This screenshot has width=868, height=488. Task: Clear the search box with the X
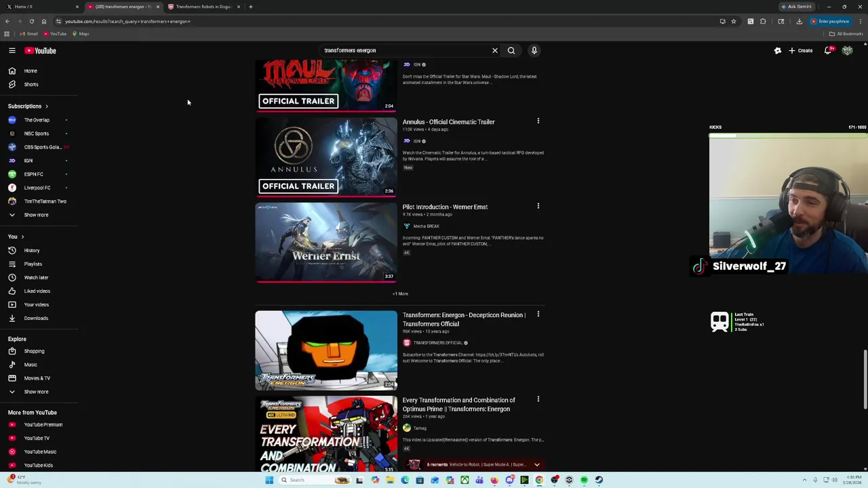coord(495,50)
